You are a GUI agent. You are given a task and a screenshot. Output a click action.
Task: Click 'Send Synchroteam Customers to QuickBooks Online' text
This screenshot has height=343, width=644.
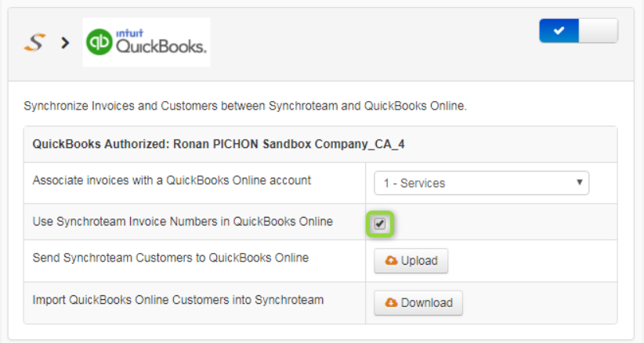tap(171, 258)
